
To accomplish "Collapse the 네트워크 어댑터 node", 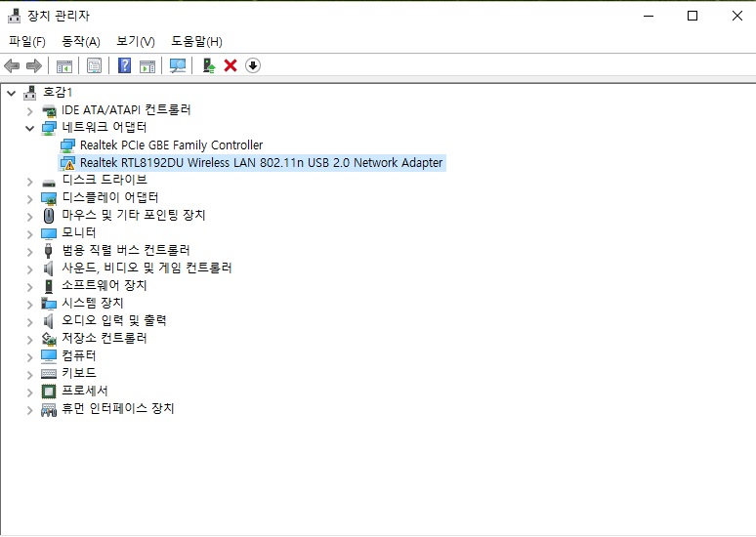I will click(x=30, y=128).
